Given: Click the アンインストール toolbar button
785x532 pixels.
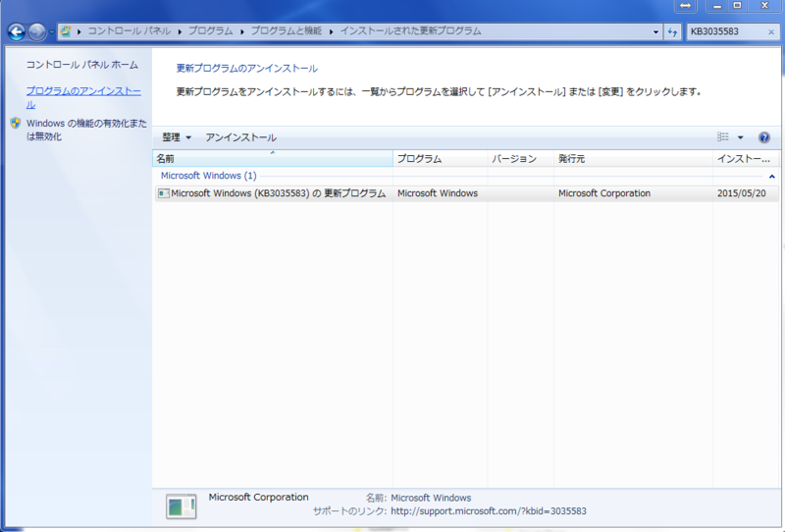Looking at the screenshot, I should 240,137.
